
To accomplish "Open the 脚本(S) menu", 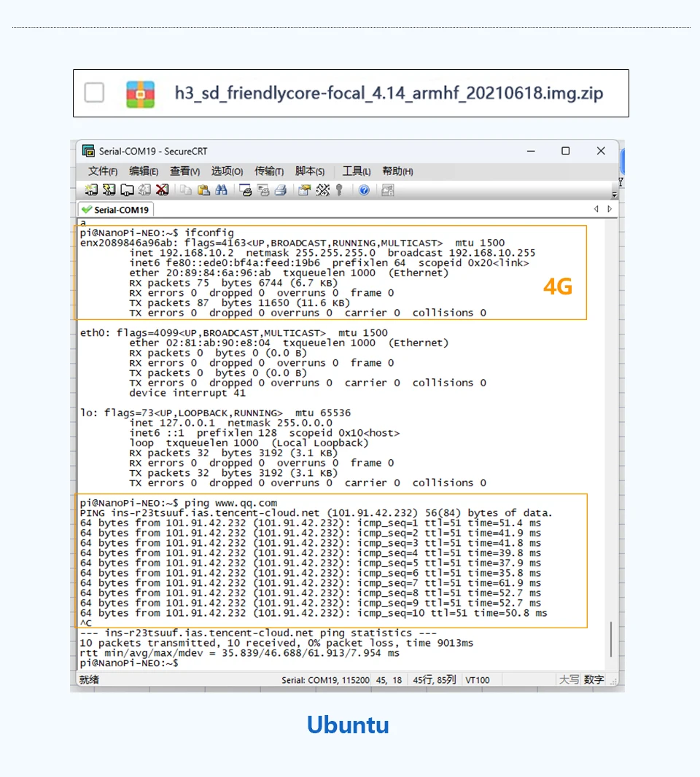I will point(310,171).
